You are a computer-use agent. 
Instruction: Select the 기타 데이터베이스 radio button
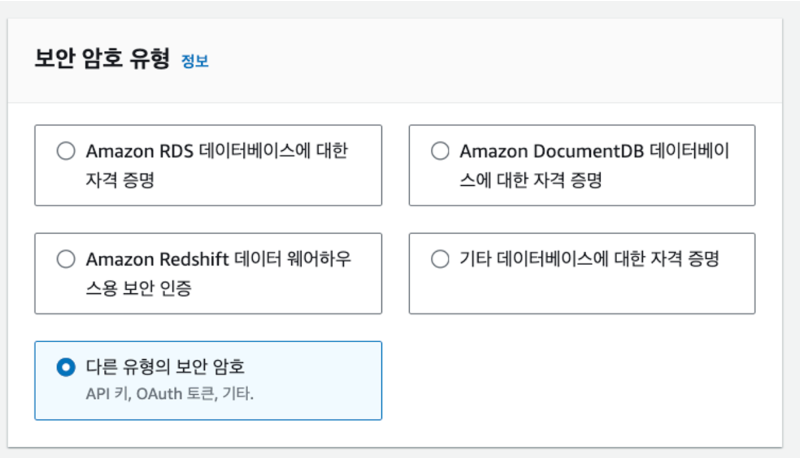pos(440,259)
